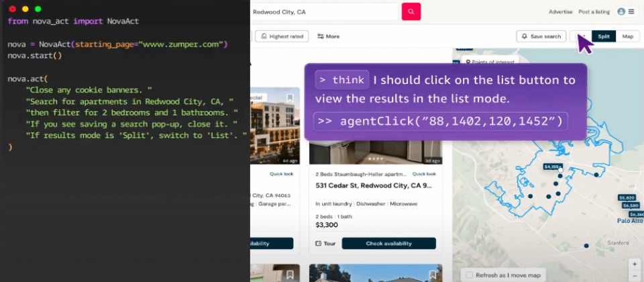Click the 'Dishwasher' amenity text
Image resolution: width=644 pixels, height=282 pixels.
coord(371,203)
